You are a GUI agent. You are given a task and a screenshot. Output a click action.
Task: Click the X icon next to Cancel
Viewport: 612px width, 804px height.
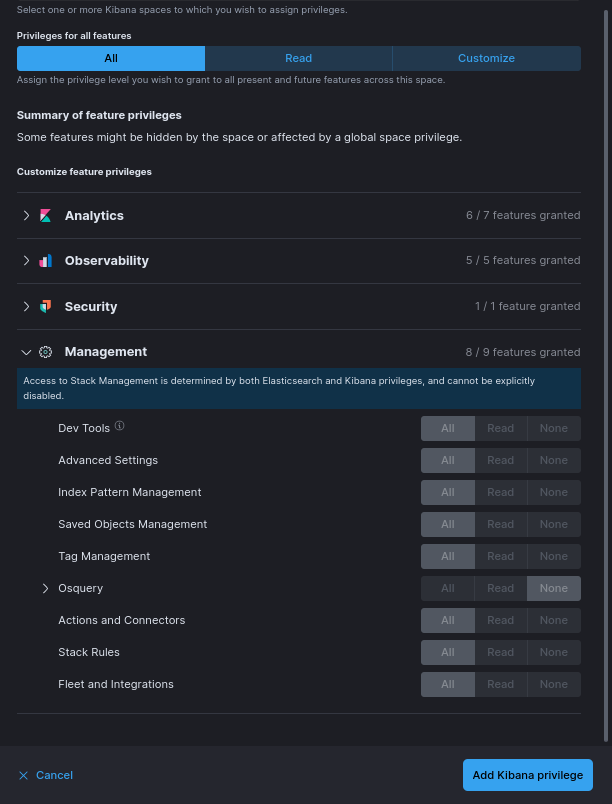(24, 775)
